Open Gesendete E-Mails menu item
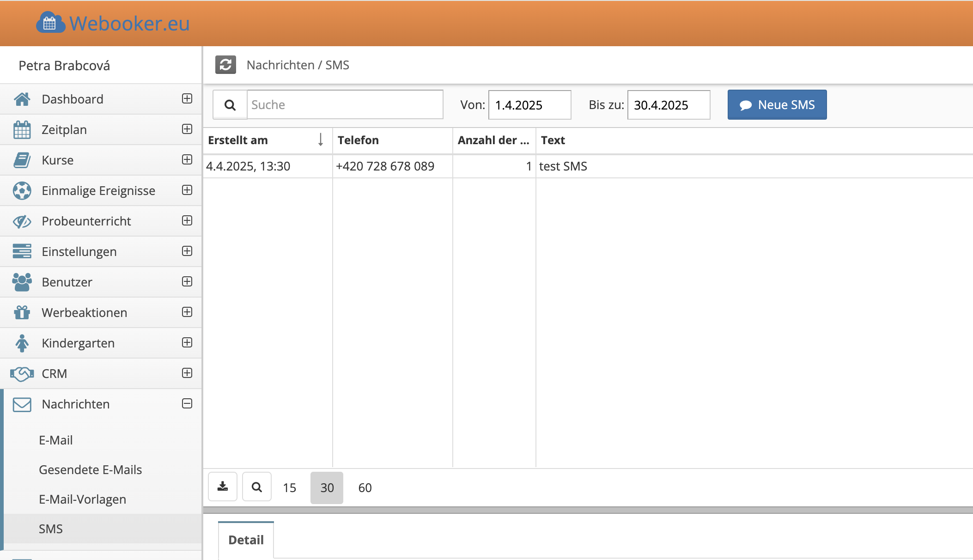The height and width of the screenshot is (560, 973). [x=91, y=470]
